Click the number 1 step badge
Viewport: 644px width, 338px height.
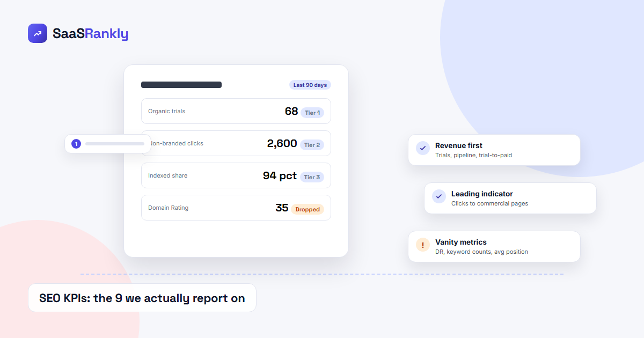point(76,144)
